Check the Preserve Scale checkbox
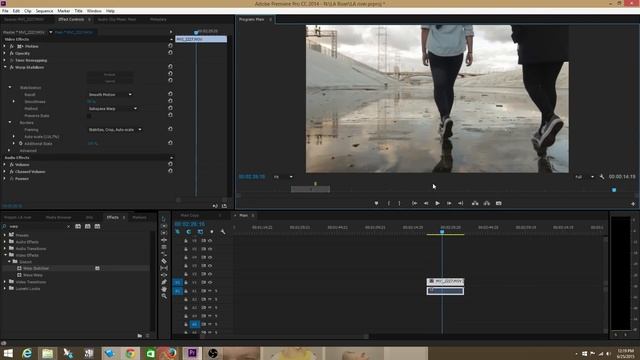This screenshot has height=360, width=640. tap(89, 116)
